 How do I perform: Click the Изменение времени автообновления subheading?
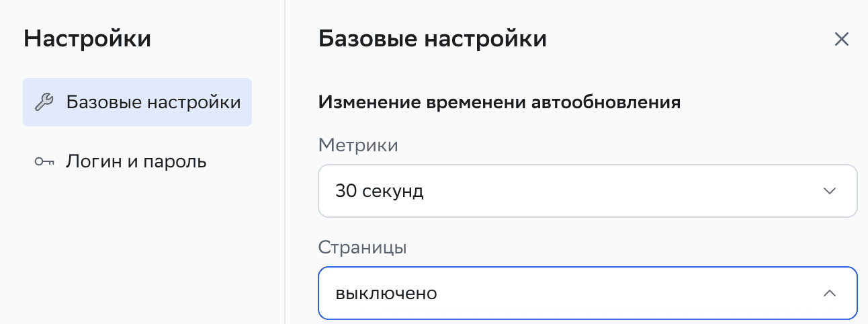point(499,103)
